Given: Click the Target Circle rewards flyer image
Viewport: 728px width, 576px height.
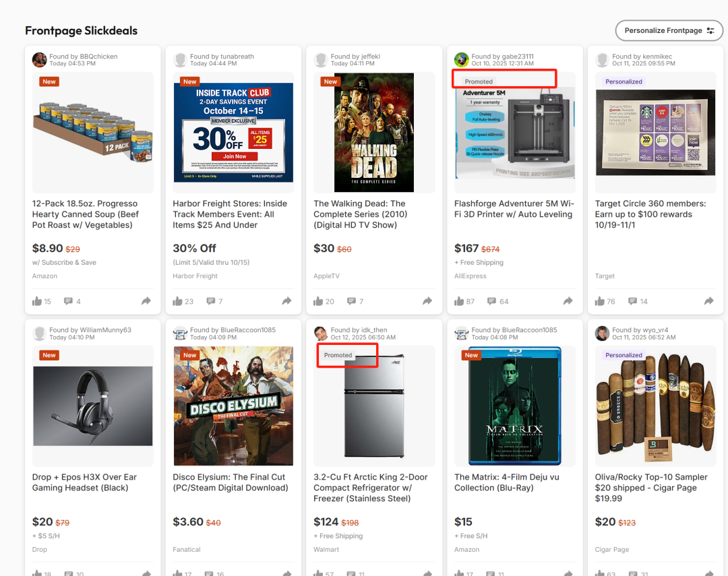Looking at the screenshot, I should [x=655, y=132].
